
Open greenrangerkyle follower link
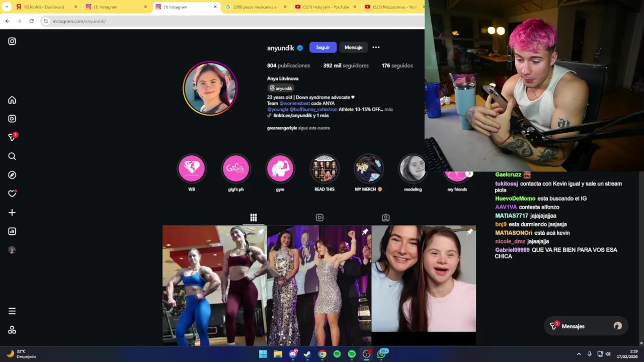point(282,128)
